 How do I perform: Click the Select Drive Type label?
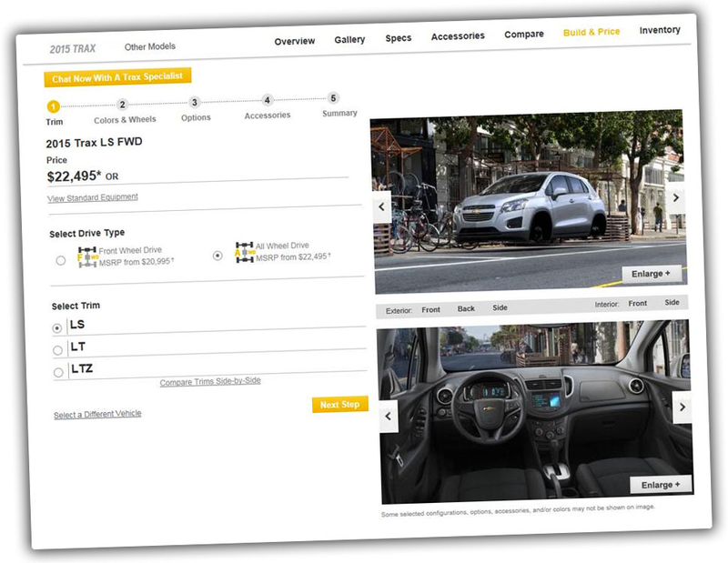click(87, 233)
